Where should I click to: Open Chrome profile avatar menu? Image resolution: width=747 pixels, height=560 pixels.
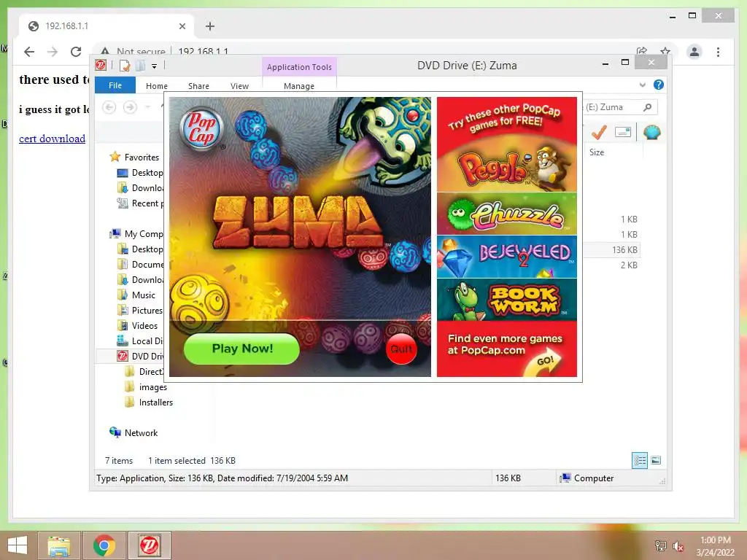pyautogui.click(x=694, y=52)
